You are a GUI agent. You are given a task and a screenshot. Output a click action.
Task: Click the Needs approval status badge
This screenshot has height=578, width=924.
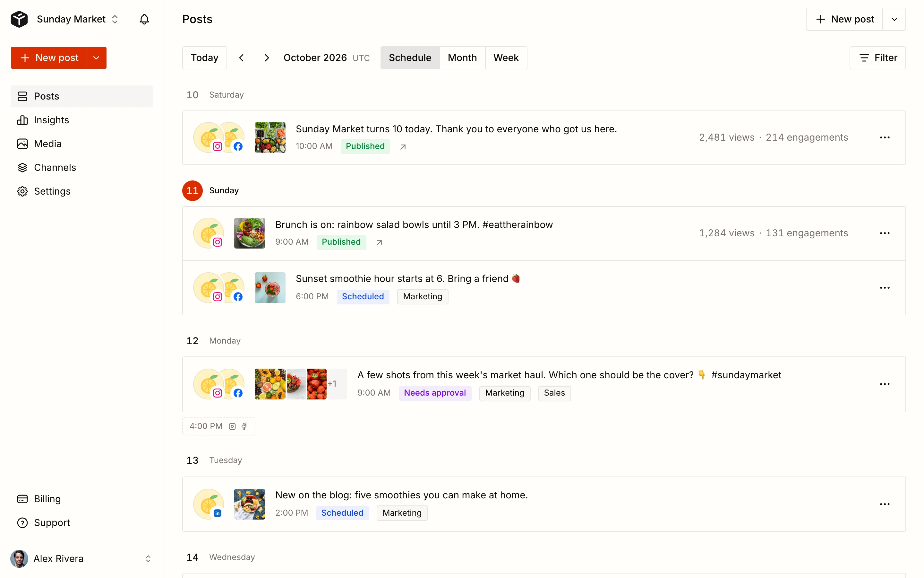[435, 393]
